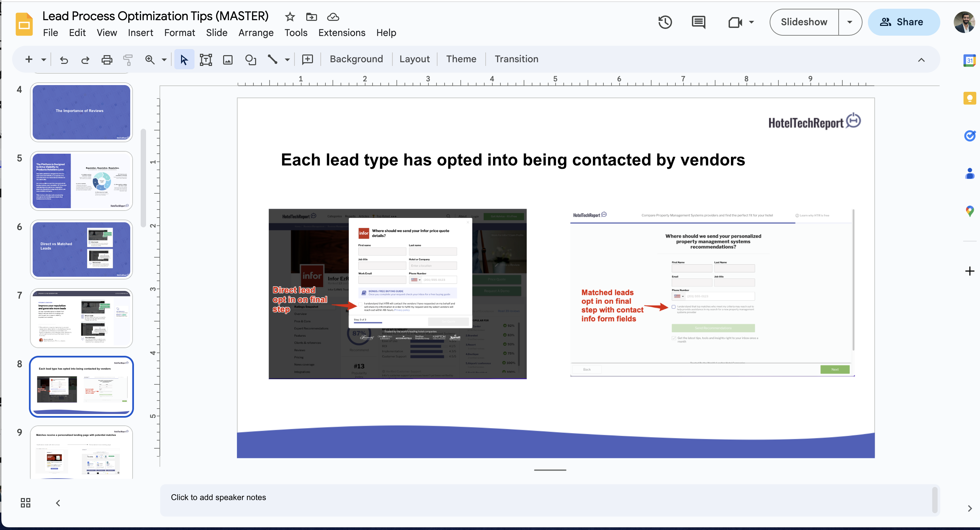Open the Extensions menu

pyautogui.click(x=342, y=33)
